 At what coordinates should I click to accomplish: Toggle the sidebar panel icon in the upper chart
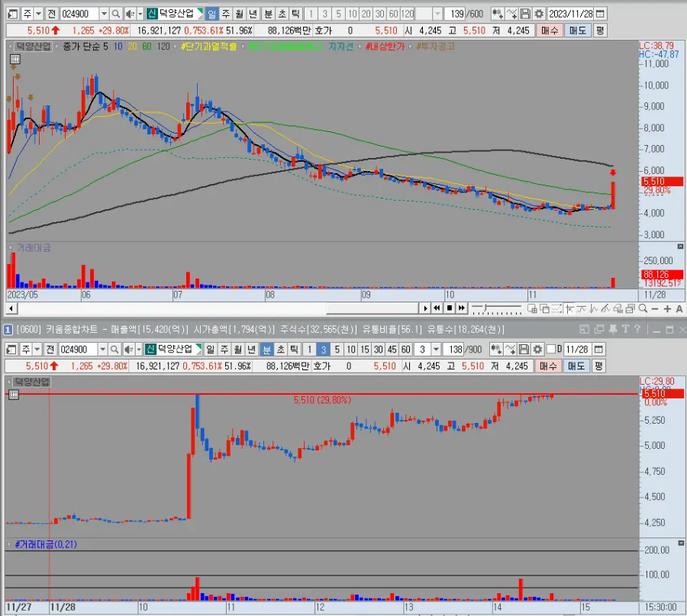[x=13, y=14]
